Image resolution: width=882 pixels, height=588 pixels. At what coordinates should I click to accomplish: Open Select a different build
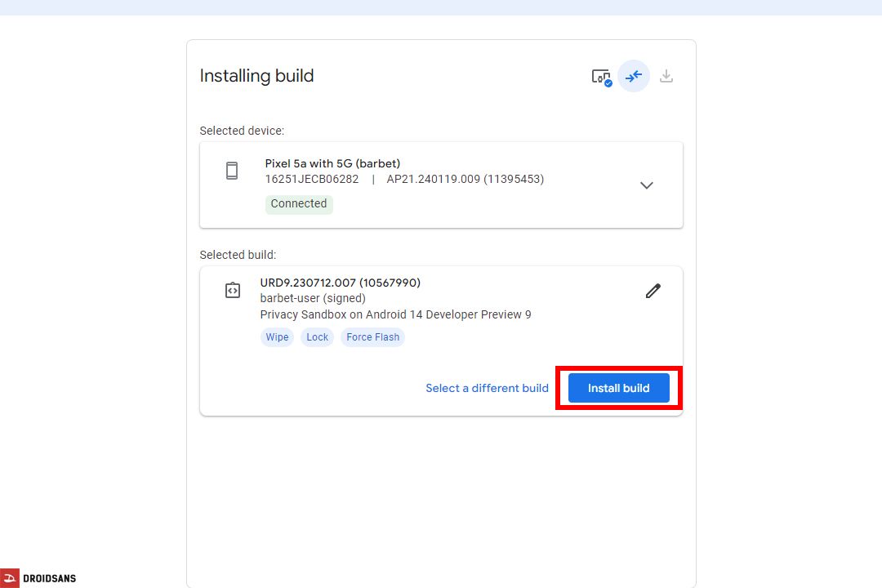487,388
